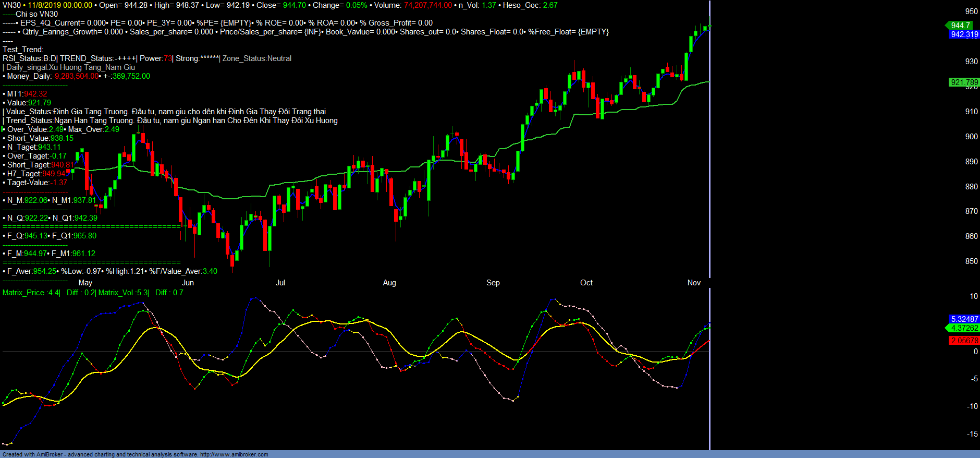Select the Sep marker on time axis
The width and height of the screenshot is (980, 458).
coord(493,283)
